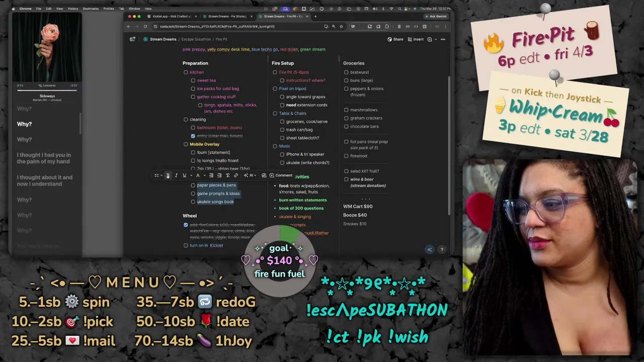
Task: Uncheck the entry (clear mail, boxes) checkbox
Action: (x=193, y=136)
